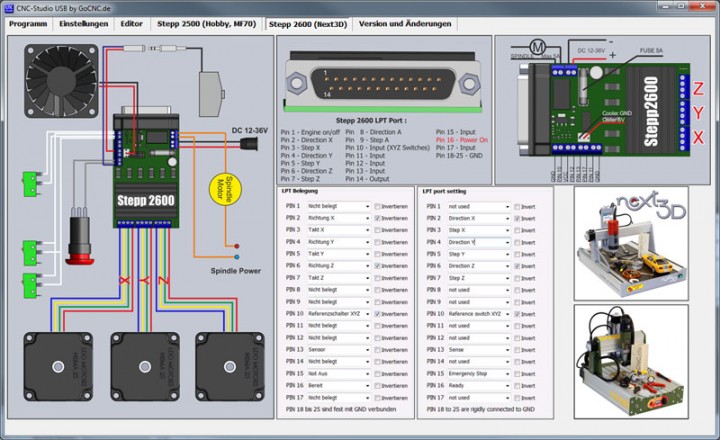
Task: Click the Pin 1 - Engine on/off text
Action: 310,132
